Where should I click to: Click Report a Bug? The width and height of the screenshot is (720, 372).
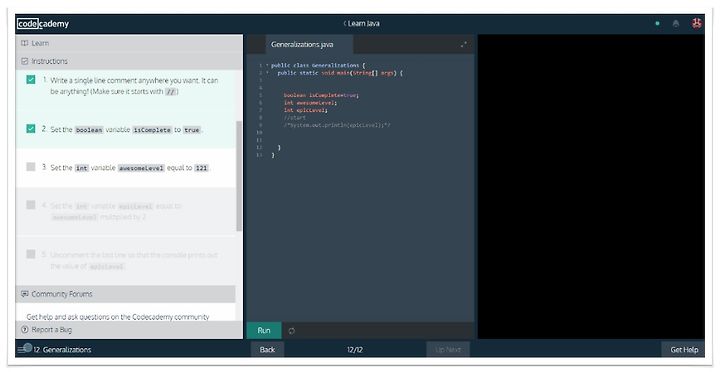(x=51, y=330)
